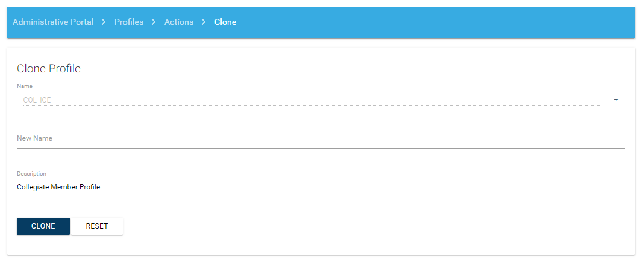Click the chevron after Administrative Portal

104,22
